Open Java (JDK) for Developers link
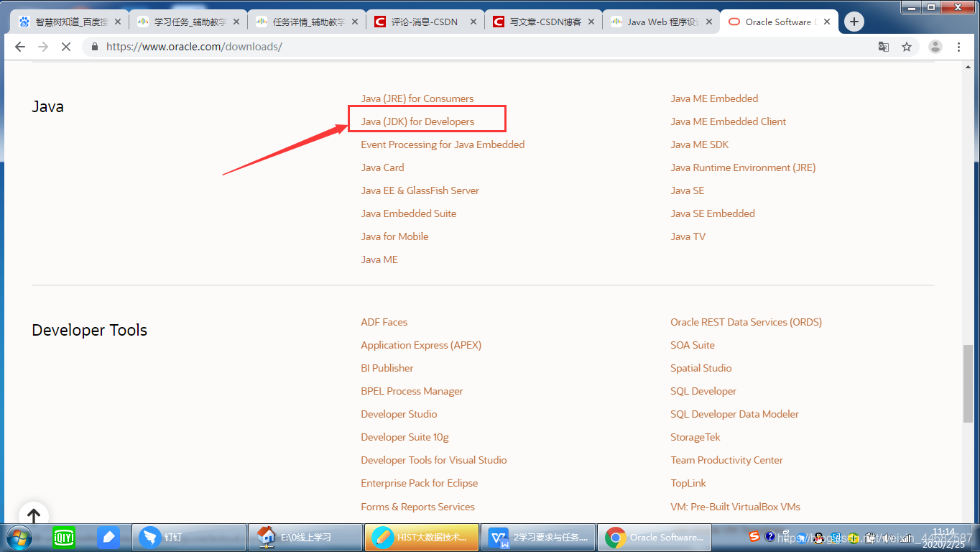Image resolution: width=980 pixels, height=552 pixels. 417,121
